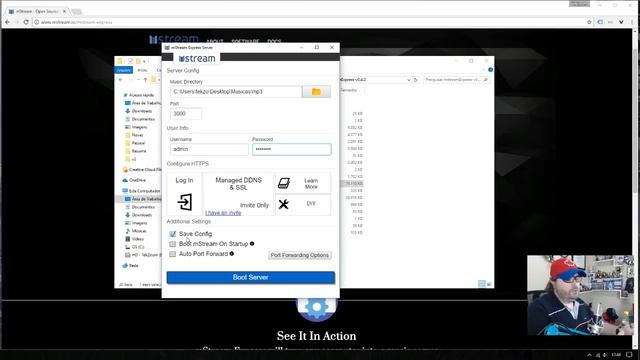640x360 pixels.
Task: Click File Explorer up-directory arrow
Action: pyautogui.click(x=145, y=80)
